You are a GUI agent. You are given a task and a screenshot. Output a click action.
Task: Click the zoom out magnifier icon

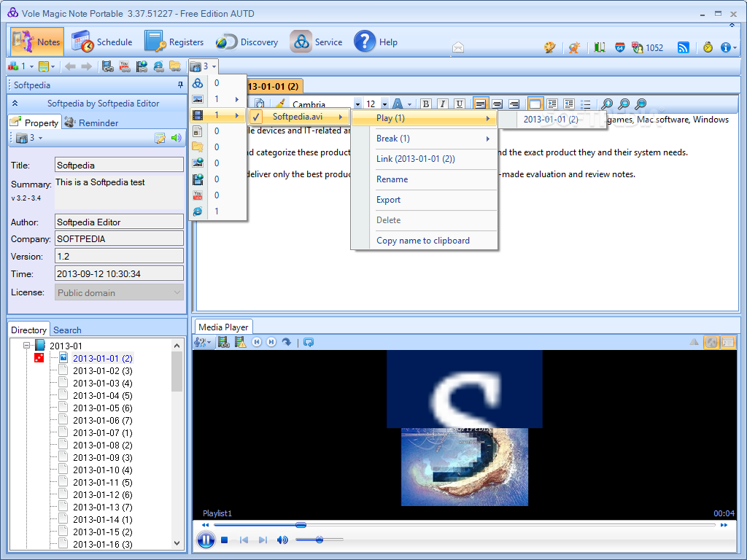pyautogui.click(x=624, y=104)
